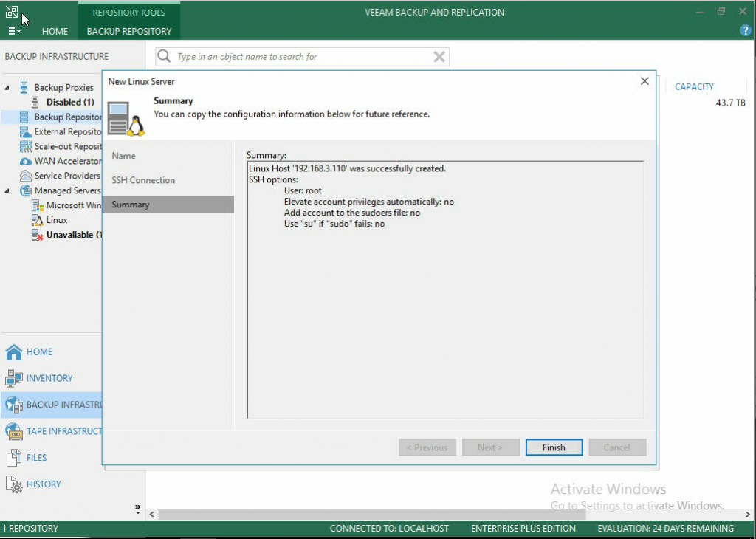Select Backup Repositories tree item
Screen dimensions: 756x539
tap(68, 117)
